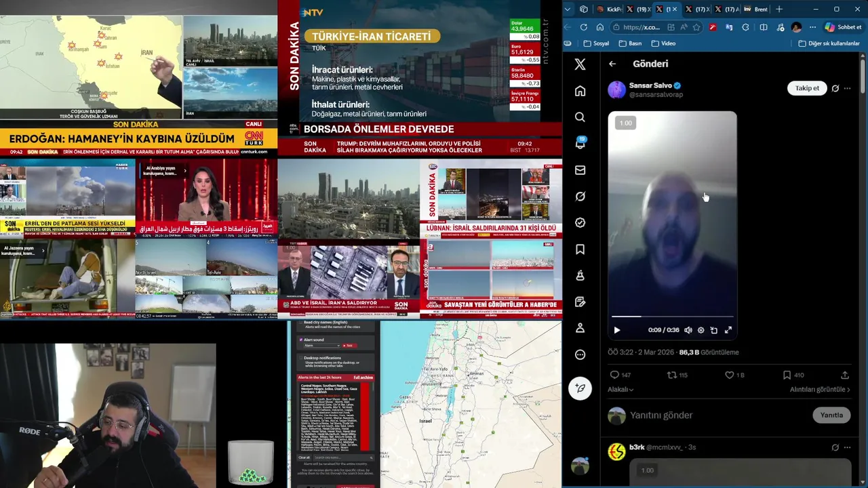Screen dimensions: 868x488
Task: Click Grok icon beside Takip et
Action: point(835,88)
